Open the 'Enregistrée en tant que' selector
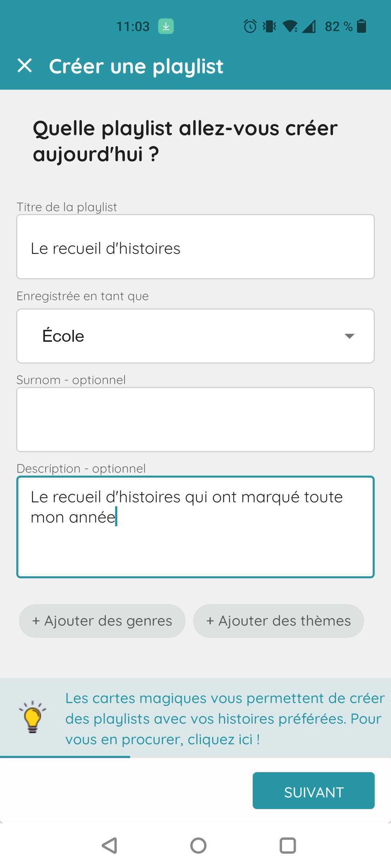The image size is (391, 868). [x=195, y=336]
